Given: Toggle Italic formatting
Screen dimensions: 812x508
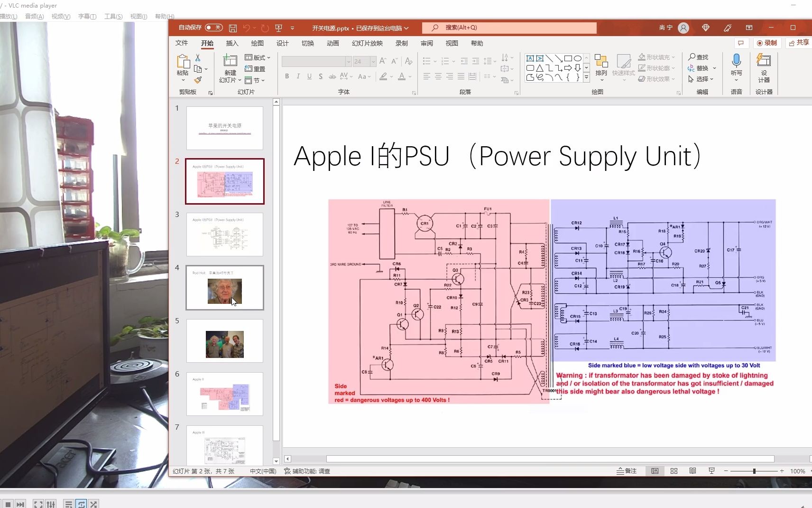Looking at the screenshot, I should click(x=298, y=76).
